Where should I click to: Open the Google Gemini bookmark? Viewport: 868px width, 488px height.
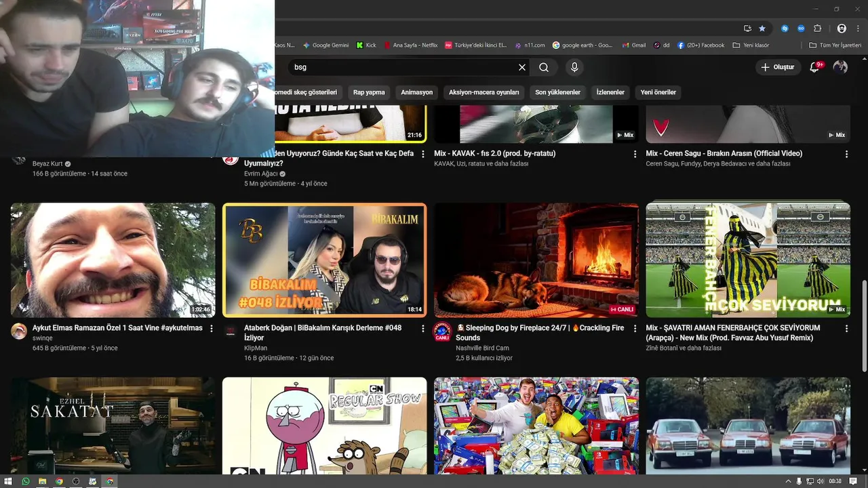pos(326,45)
